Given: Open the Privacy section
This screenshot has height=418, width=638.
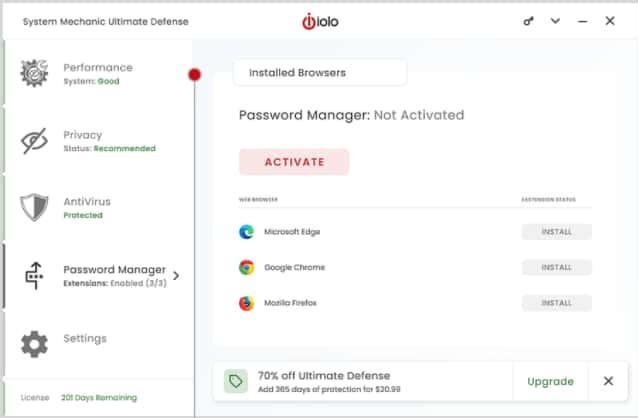Looking at the screenshot, I should pyautogui.click(x=98, y=141).
